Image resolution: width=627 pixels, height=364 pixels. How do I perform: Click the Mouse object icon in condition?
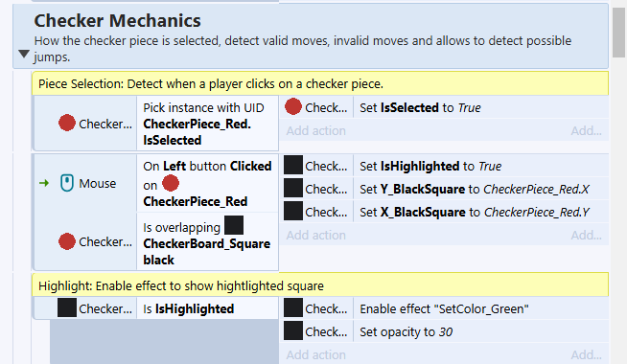(67, 183)
